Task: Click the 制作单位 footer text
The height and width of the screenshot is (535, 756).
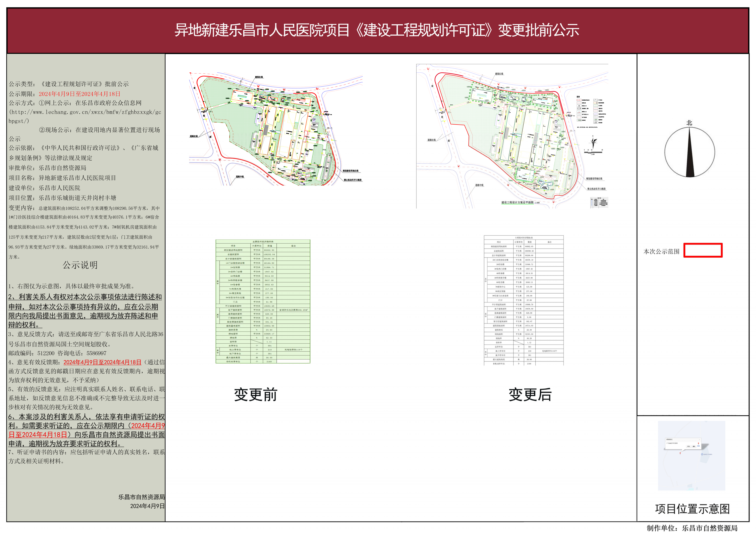Action: click(692, 528)
